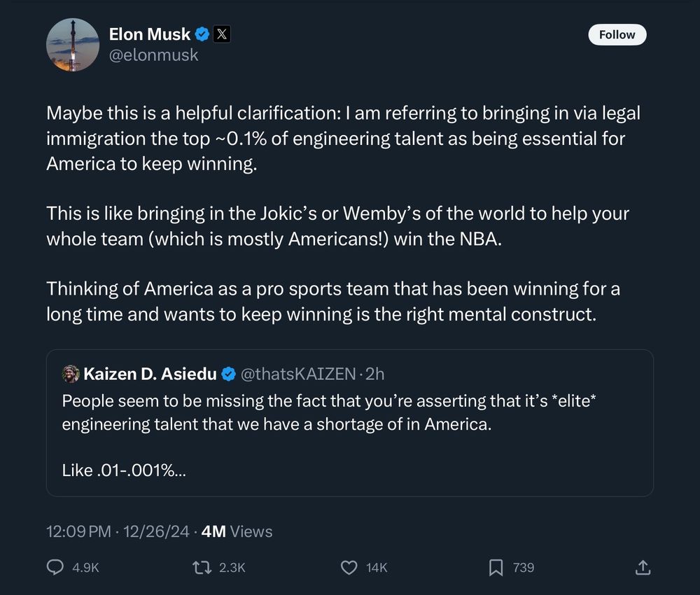Like the tweet with heart icon
This screenshot has height=595, width=700.
(x=349, y=568)
